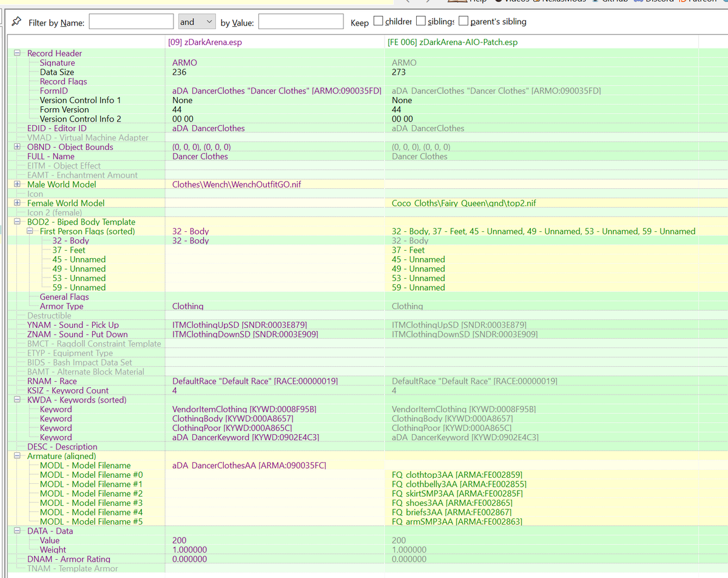Click the FQ_clothbelly3AA armature cell
Screen dimensions: 728x578
pos(459,484)
